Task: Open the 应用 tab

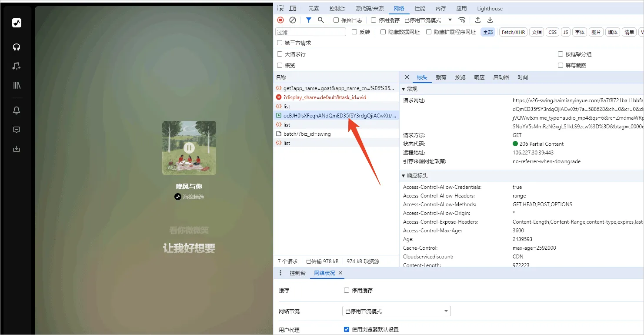Action: [461, 8]
